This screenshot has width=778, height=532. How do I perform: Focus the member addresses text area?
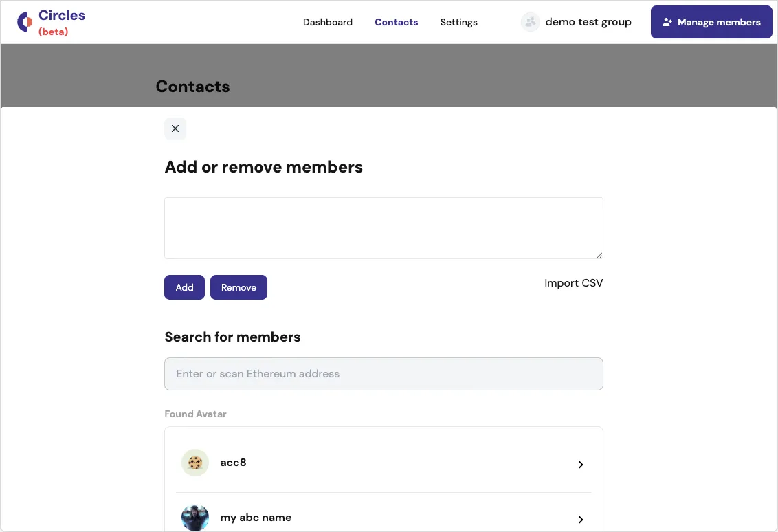[x=384, y=228]
